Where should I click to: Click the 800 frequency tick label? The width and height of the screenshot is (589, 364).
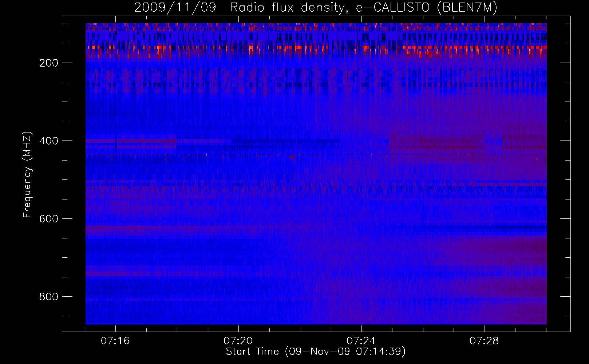click(49, 297)
